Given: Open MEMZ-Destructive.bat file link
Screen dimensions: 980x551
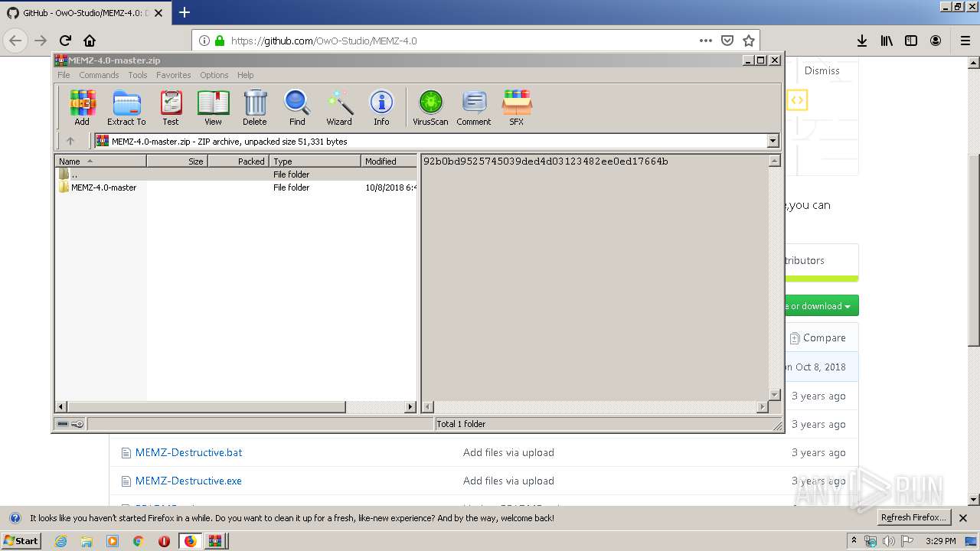Looking at the screenshot, I should click(188, 452).
